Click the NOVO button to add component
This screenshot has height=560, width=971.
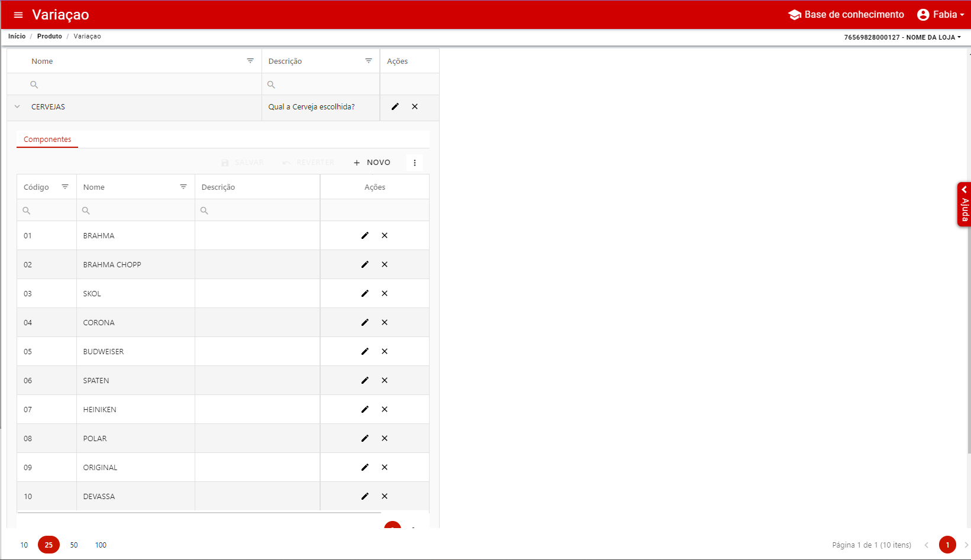(372, 163)
